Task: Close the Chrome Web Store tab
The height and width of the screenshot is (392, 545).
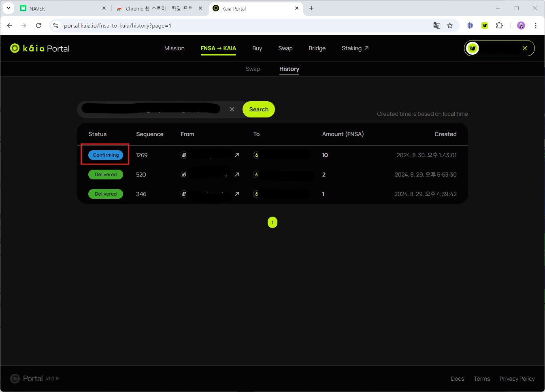Action: [x=200, y=8]
